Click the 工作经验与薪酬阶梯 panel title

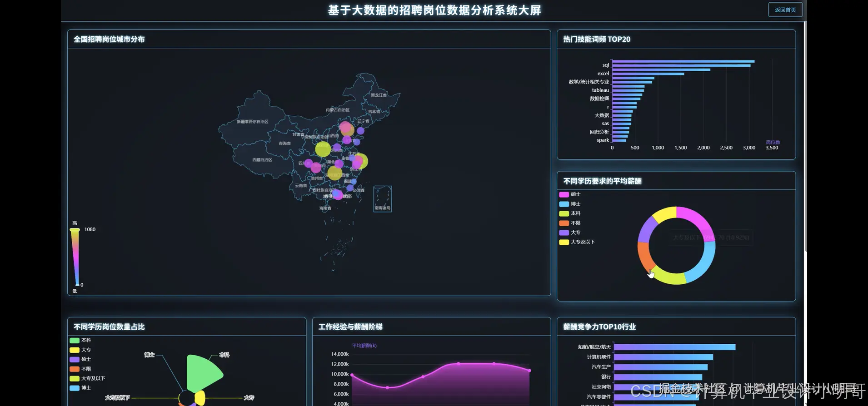pos(350,327)
